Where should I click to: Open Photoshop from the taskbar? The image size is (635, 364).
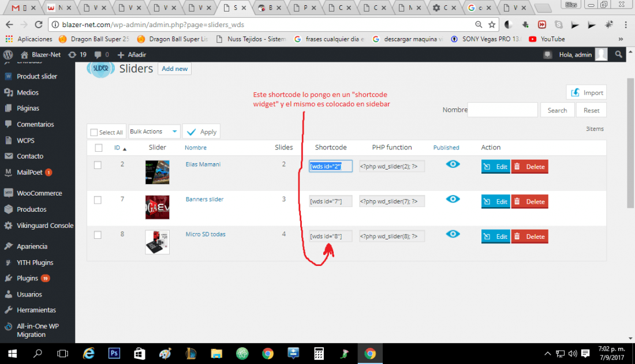pos(114,354)
